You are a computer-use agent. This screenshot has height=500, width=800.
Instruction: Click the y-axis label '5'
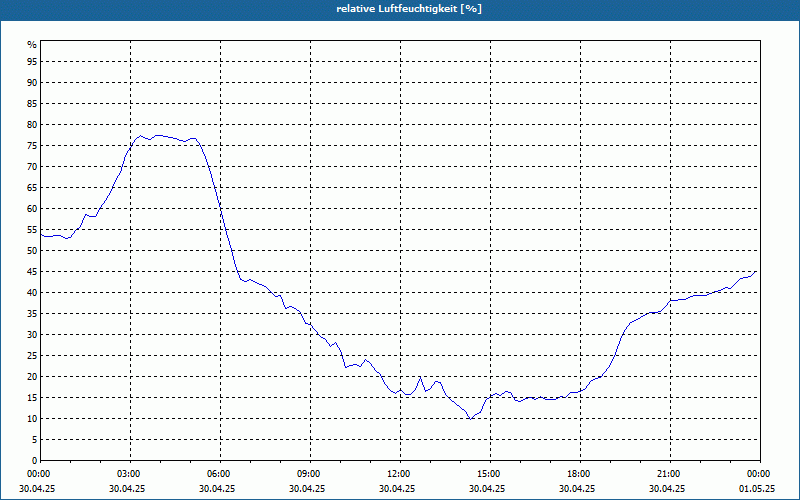[x=35, y=440]
